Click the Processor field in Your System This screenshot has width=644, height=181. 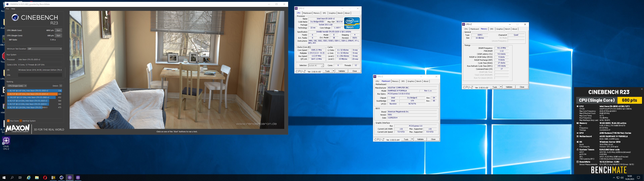[x=40, y=59]
